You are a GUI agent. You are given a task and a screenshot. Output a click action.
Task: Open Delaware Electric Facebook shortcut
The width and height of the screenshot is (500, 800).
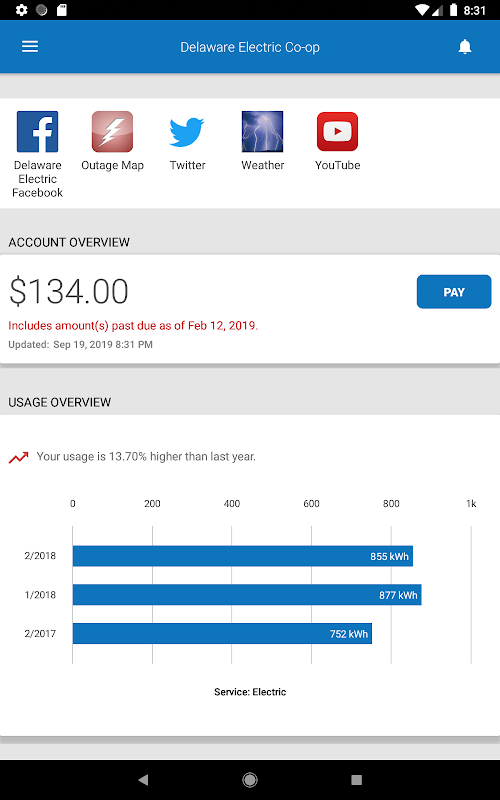click(37, 132)
